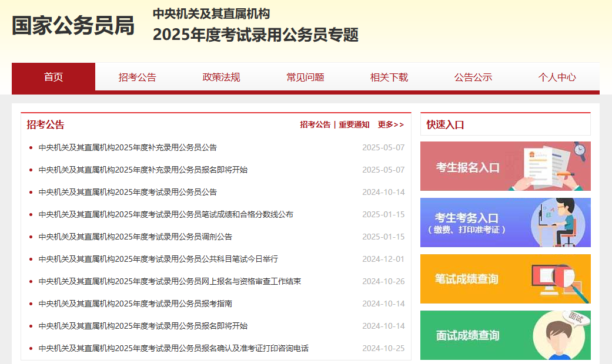Viewport: 612px width, 364px height.
Task: Read the 考试录用公务员报考指南 article
Action: click(x=135, y=304)
